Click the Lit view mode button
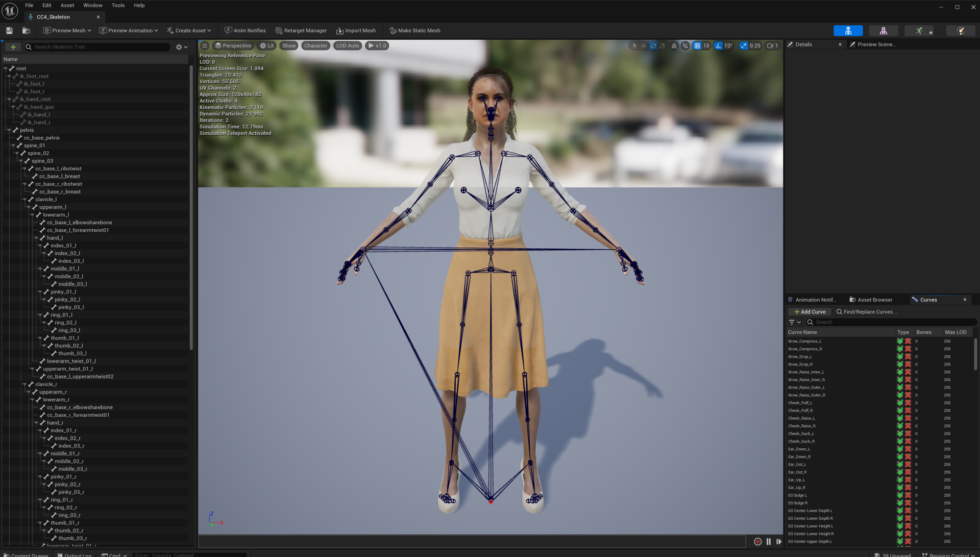980x557 pixels. (267, 46)
